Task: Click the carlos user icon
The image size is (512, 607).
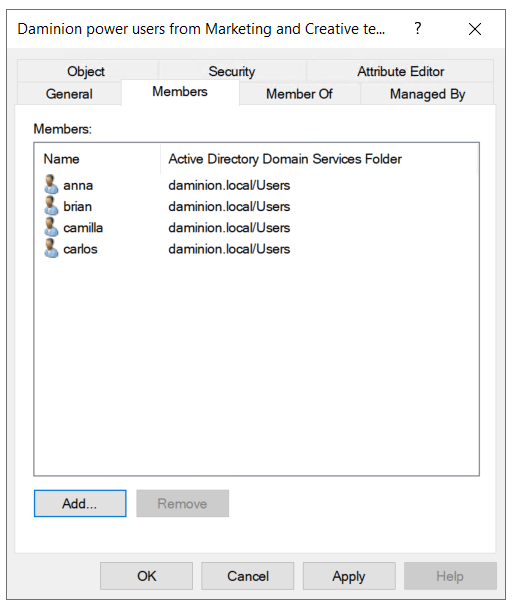Action: tap(51, 248)
